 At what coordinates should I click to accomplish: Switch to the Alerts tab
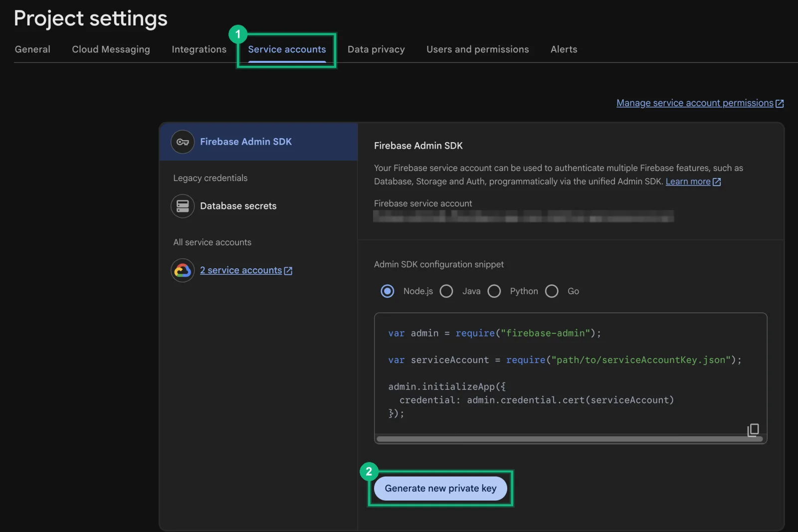(x=564, y=49)
